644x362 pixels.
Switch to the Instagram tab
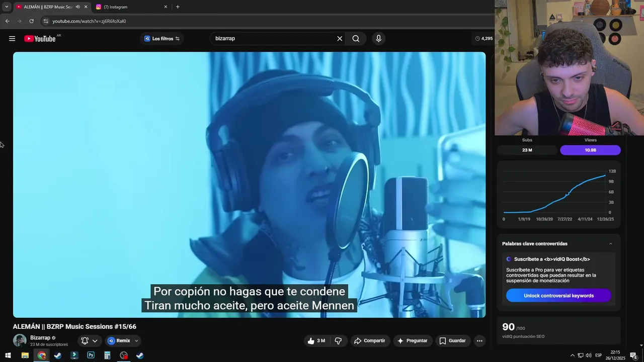click(132, 7)
